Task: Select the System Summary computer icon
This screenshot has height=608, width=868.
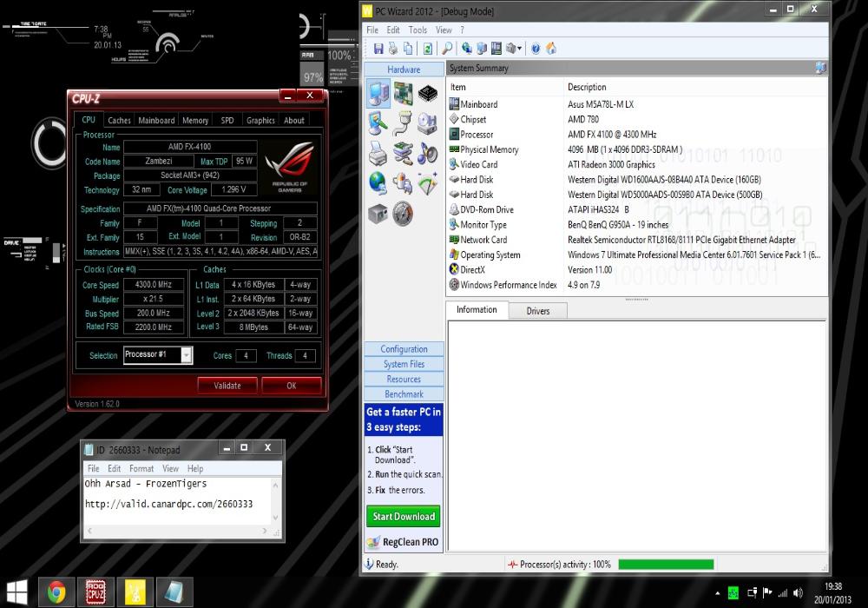Action: 378,93
